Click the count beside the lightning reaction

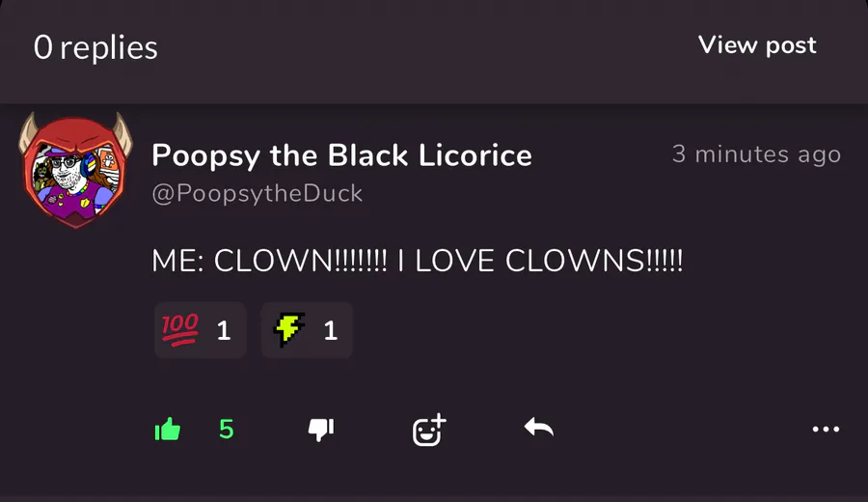point(331,331)
